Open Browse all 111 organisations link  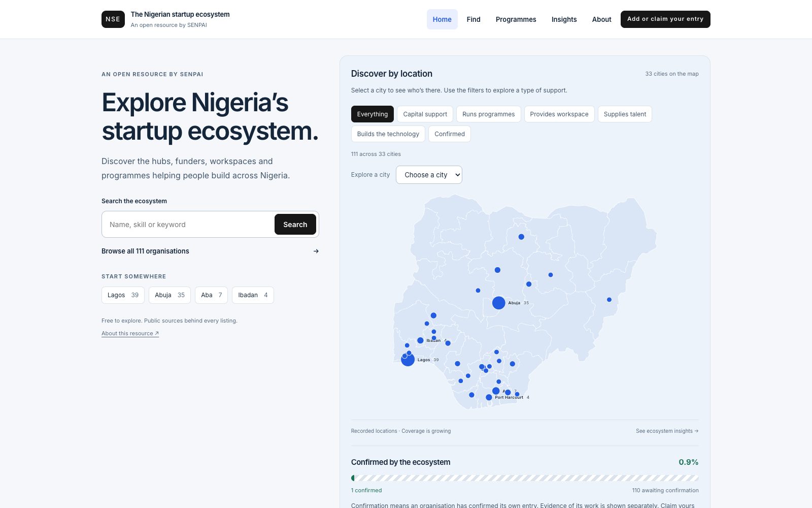[210, 251]
